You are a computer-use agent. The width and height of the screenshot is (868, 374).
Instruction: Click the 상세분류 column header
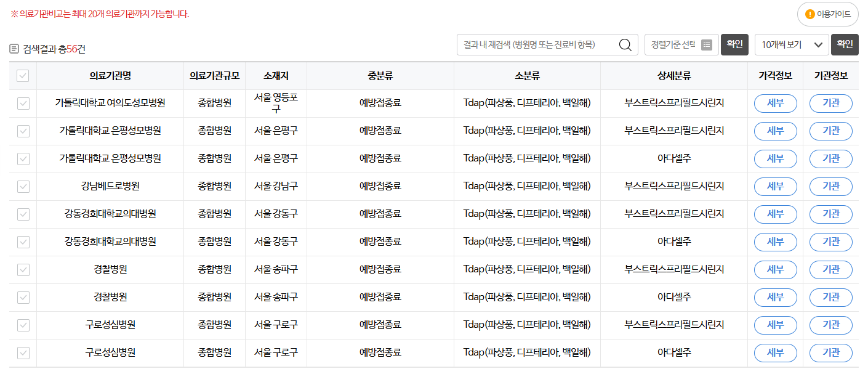[674, 76]
